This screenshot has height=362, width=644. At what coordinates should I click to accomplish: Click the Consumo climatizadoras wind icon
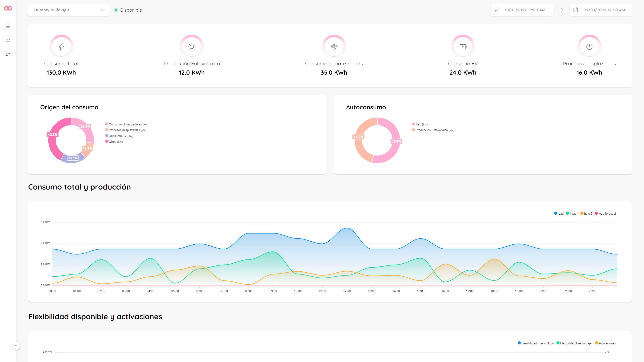click(334, 47)
